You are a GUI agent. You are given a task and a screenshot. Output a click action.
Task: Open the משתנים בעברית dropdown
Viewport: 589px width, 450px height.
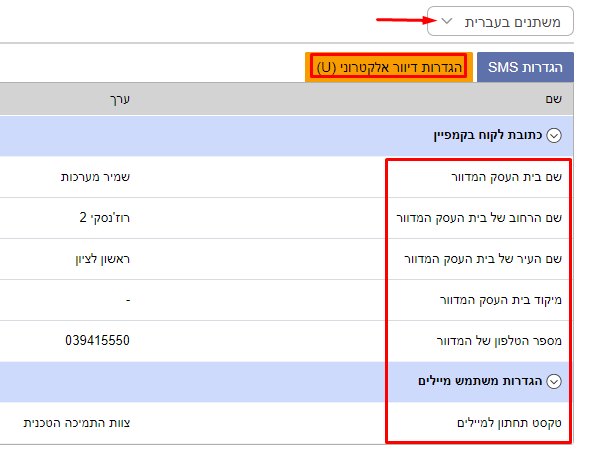coord(500,21)
